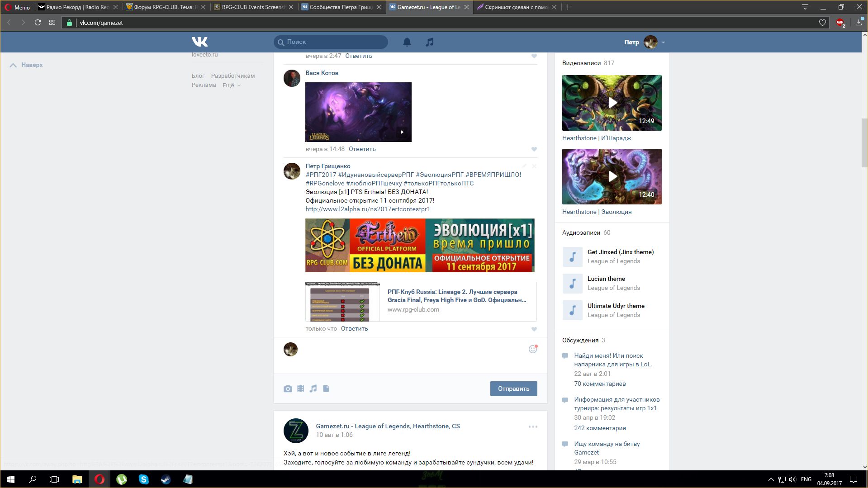Send comment with Отправить button
868x488 pixels.
pyautogui.click(x=513, y=389)
